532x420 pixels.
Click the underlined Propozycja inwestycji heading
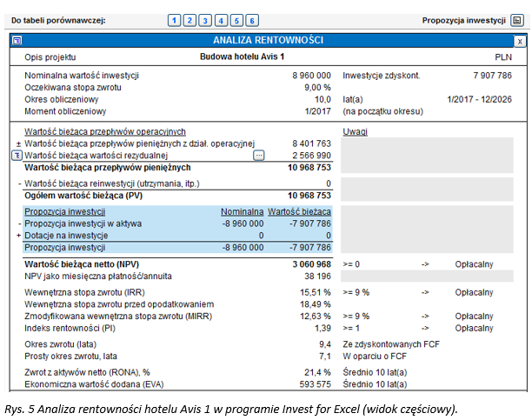pos(65,211)
